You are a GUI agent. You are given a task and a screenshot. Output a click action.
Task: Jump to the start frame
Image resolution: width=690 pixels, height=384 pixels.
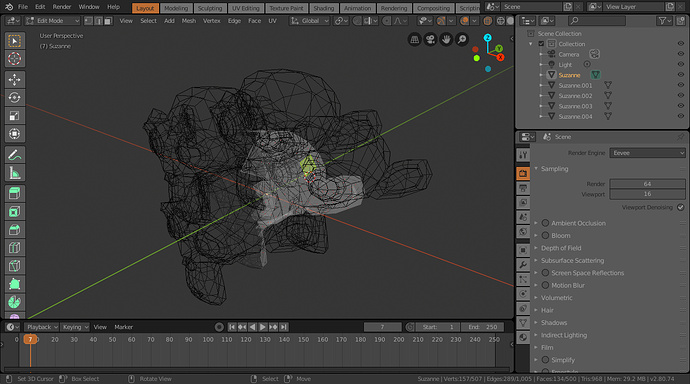click(x=232, y=327)
